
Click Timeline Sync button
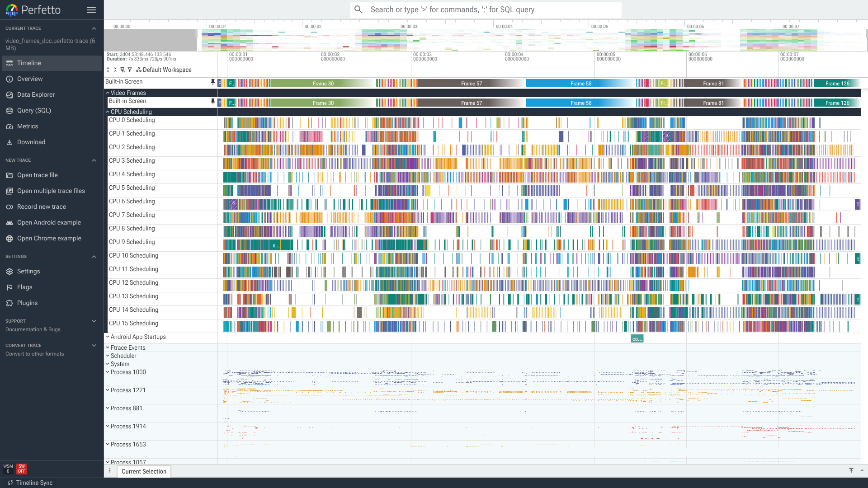[x=30, y=483]
